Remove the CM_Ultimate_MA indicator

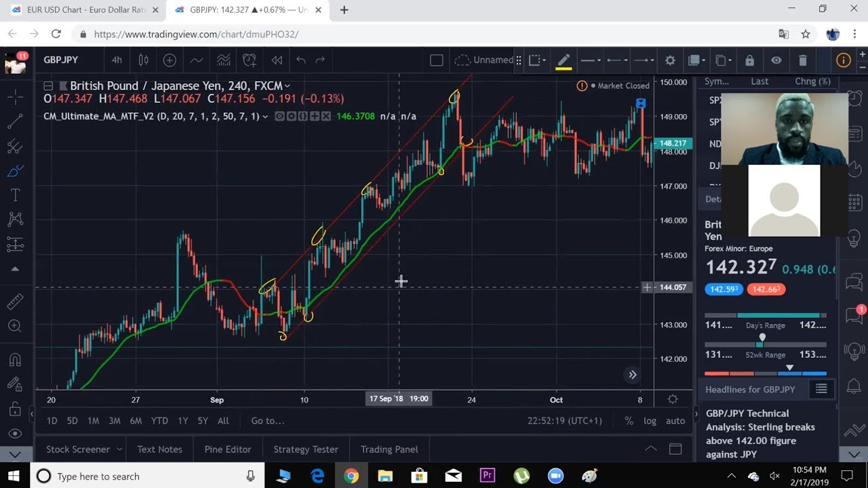click(x=326, y=117)
